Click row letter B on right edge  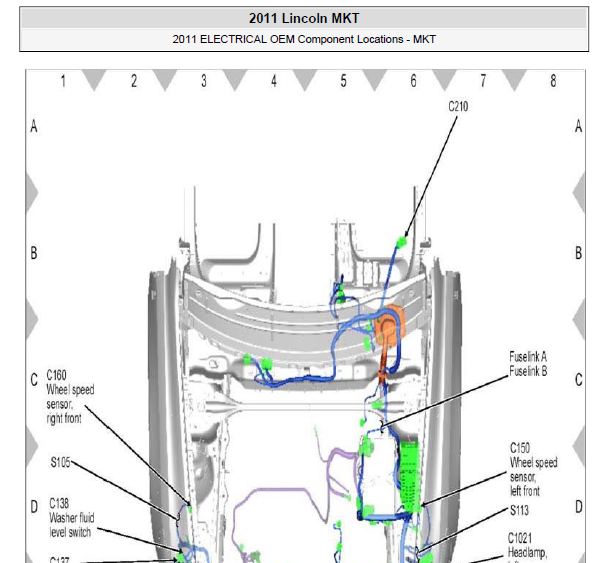pyautogui.click(x=578, y=253)
